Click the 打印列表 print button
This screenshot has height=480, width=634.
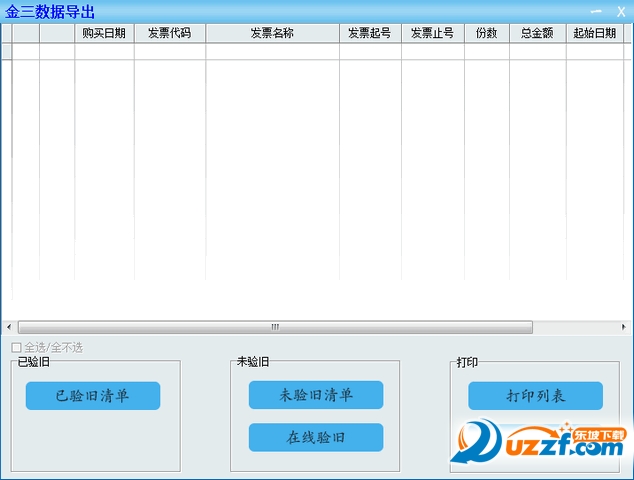tap(535, 395)
